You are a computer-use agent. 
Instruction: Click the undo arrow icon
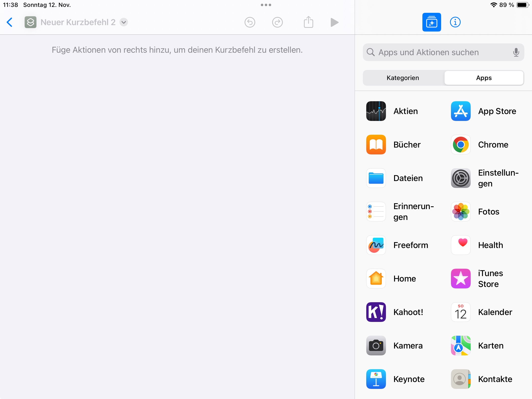(250, 22)
